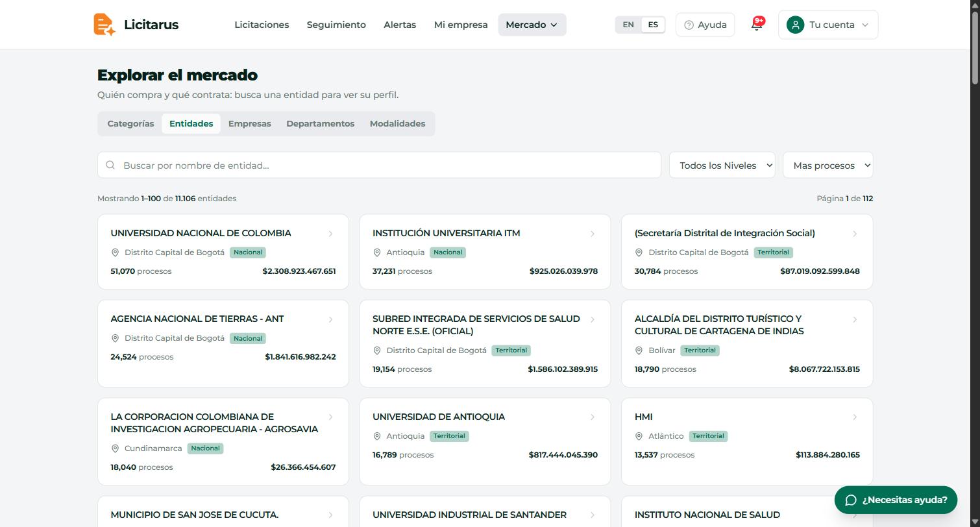Click location pin on UNIVERSIDAD DE ANTIOQUIA card
980x527 pixels.
[377, 436]
